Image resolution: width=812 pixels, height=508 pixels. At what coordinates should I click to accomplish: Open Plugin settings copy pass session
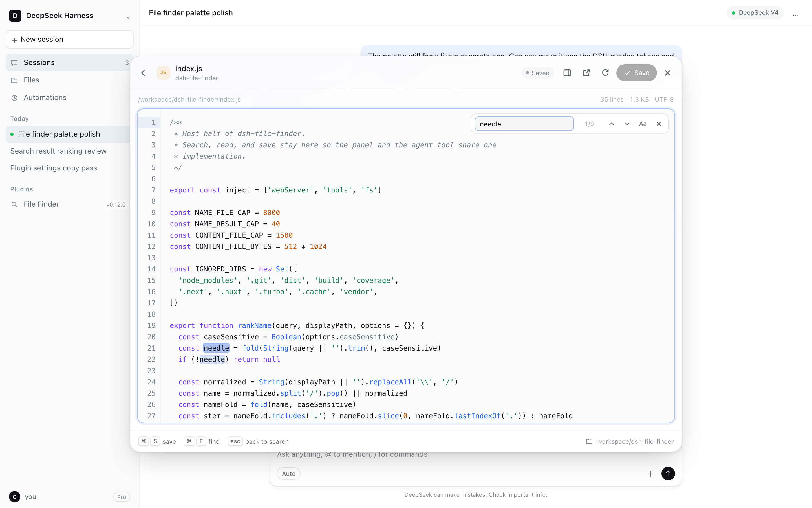[x=68, y=168]
